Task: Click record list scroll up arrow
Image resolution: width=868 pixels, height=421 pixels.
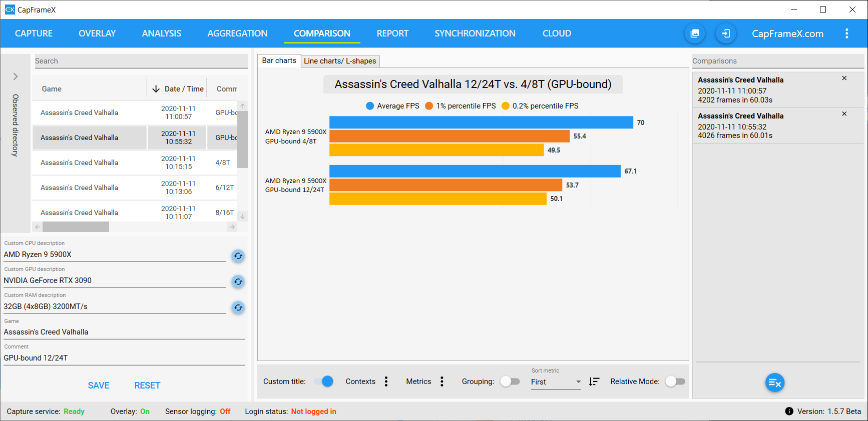Action: [242, 106]
